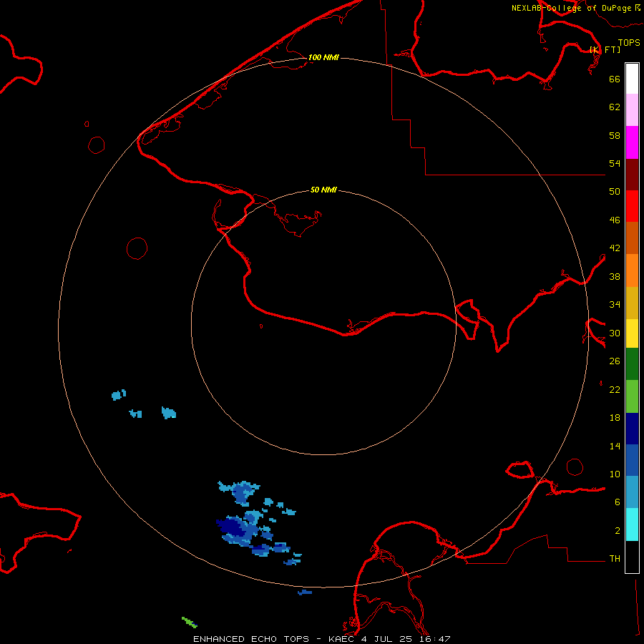Click the '22' legend value
The width and height of the screenshot is (644, 644).
[615, 390]
